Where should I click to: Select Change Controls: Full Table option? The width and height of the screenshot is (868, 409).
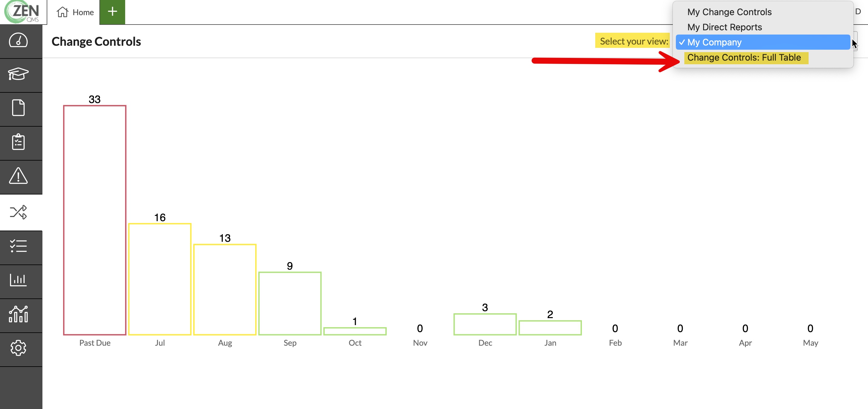pos(744,58)
